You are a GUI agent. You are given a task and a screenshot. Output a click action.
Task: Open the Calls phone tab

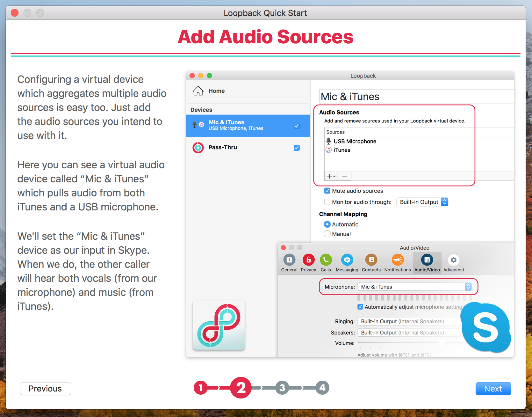pyautogui.click(x=326, y=263)
